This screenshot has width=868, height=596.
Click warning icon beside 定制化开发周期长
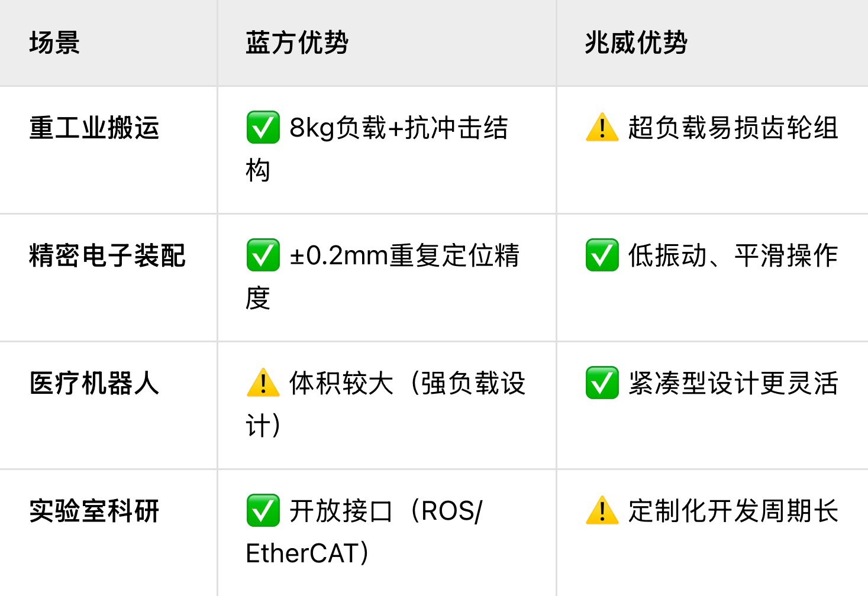pos(602,511)
